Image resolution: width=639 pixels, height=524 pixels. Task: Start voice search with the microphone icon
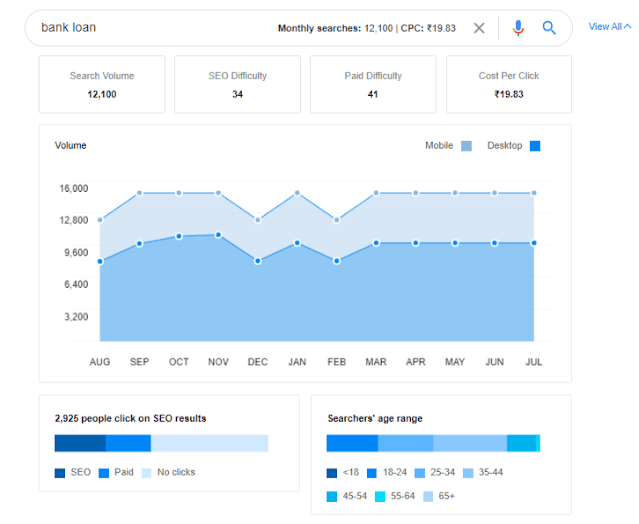518,28
